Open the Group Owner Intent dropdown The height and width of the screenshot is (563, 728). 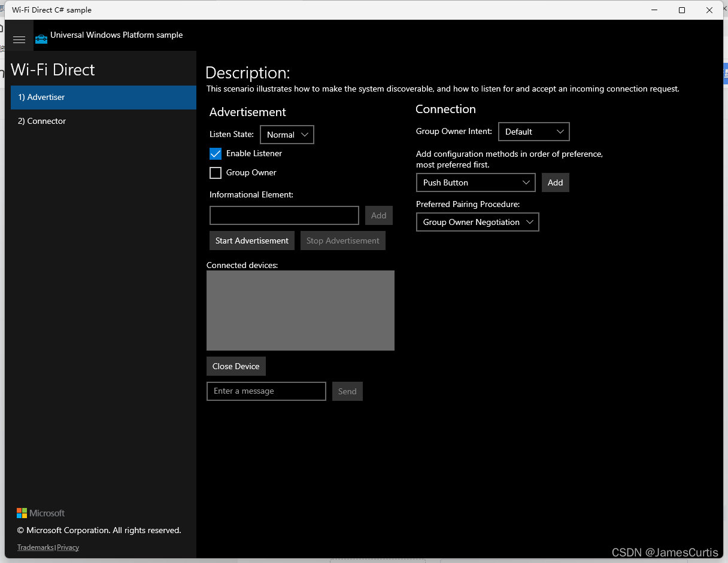tap(534, 132)
